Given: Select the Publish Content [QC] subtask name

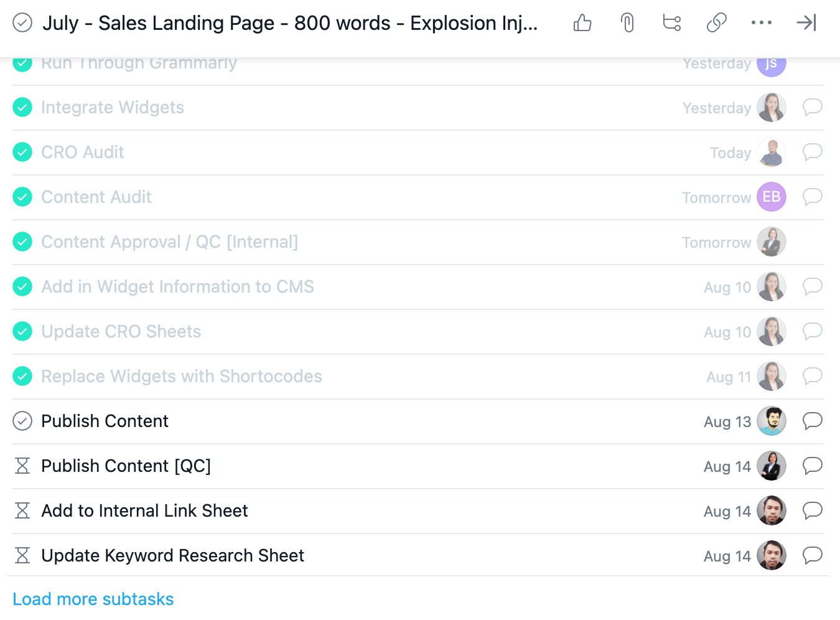Looking at the screenshot, I should point(126,466).
